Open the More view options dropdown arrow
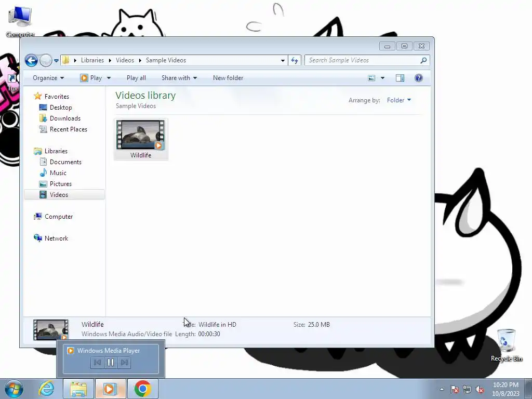532x399 pixels. [x=382, y=78]
